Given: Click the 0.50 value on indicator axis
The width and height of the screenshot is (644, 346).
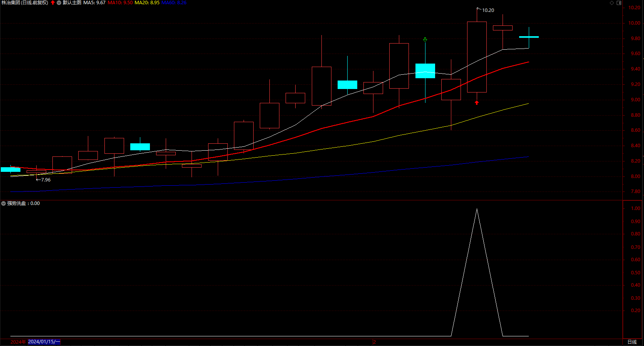Looking at the screenshot, I should click(636, 273).
